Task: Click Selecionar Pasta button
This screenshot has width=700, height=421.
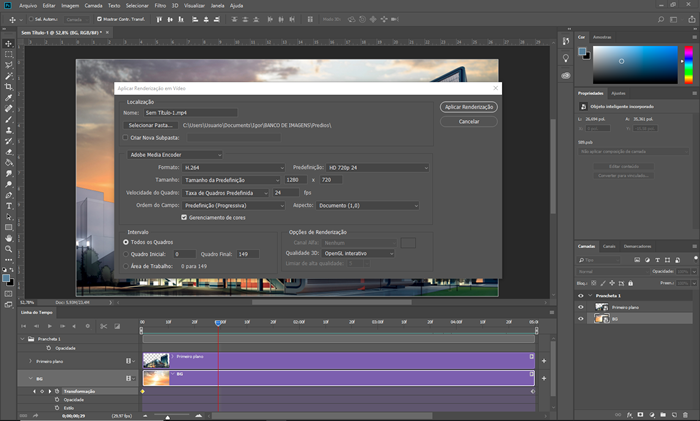Action: pos(150,125)
